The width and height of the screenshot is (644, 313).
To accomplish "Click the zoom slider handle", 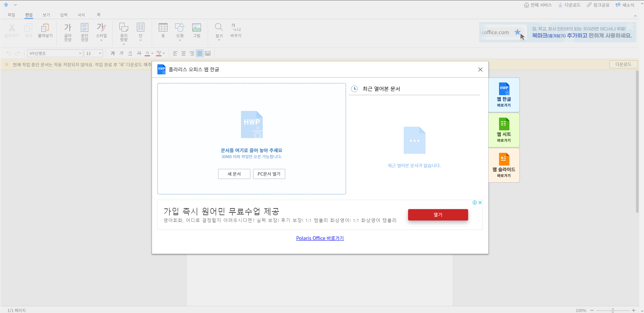I will pyautogui.click(x=613, y=310).
